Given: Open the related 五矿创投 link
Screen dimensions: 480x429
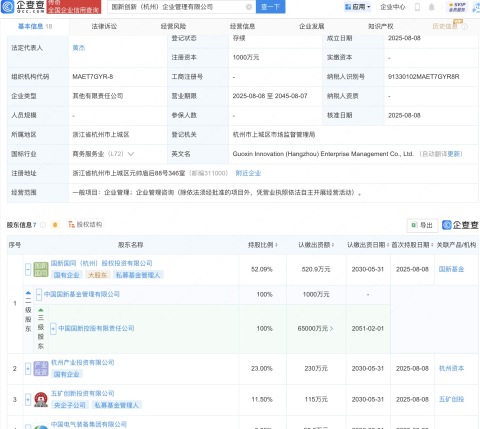Looking at the screenshot, I should [451, 399].
